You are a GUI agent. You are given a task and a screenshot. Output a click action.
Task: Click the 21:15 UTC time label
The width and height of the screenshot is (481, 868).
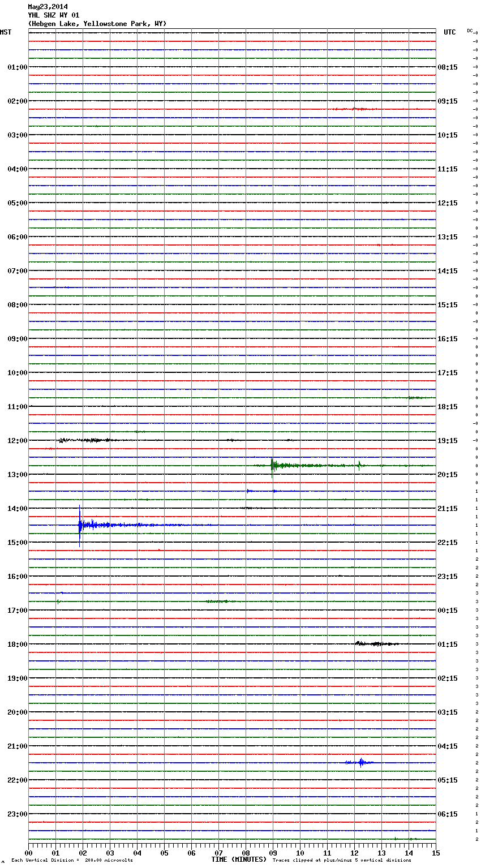tap(448, 509)
